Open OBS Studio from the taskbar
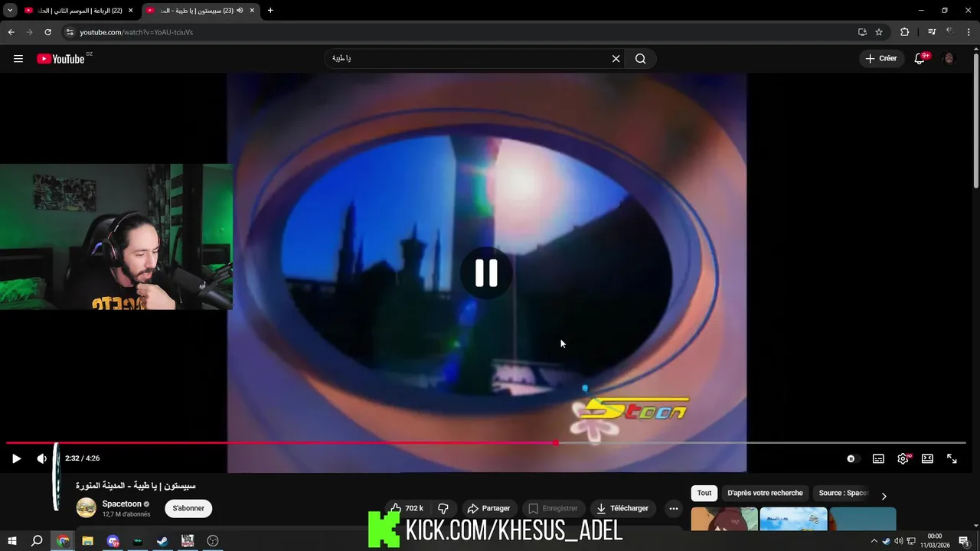The width and height of the screenshot is (980, 551). [x=213, y=541]
